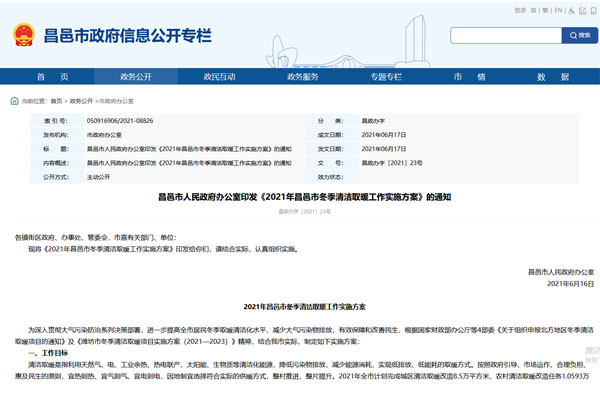Open the 数据 nav tab
This screenshot has width=600, height=398.
[553, 77]
